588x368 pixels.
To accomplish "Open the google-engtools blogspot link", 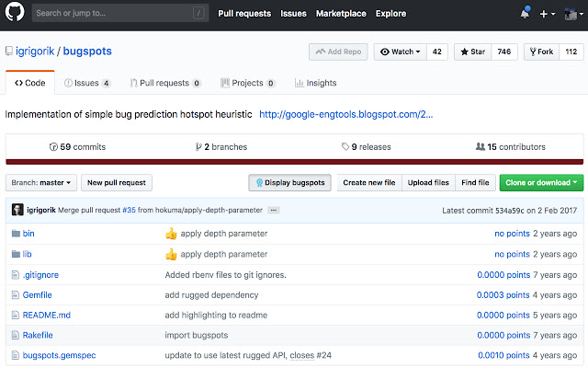I will coord(345,114).
